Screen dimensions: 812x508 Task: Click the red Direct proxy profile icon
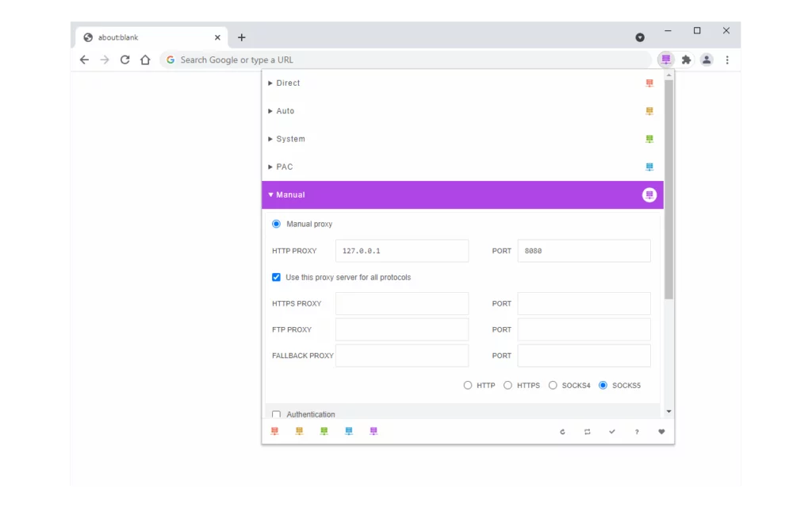[x=649, y=83]
